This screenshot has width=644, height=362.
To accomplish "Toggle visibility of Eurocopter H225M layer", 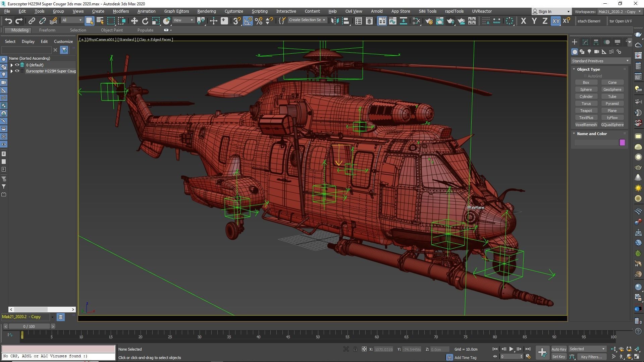I will pos(17,71).
